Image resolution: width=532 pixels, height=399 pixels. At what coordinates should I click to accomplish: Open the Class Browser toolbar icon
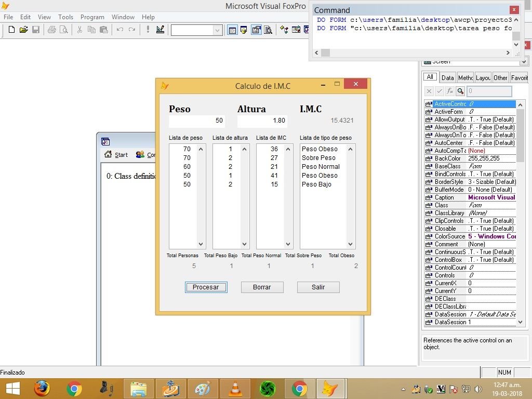click(284, 30)
